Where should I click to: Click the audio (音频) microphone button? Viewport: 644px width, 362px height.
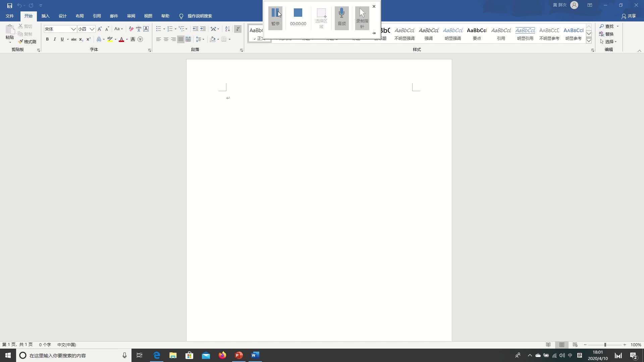coord(341,17)
